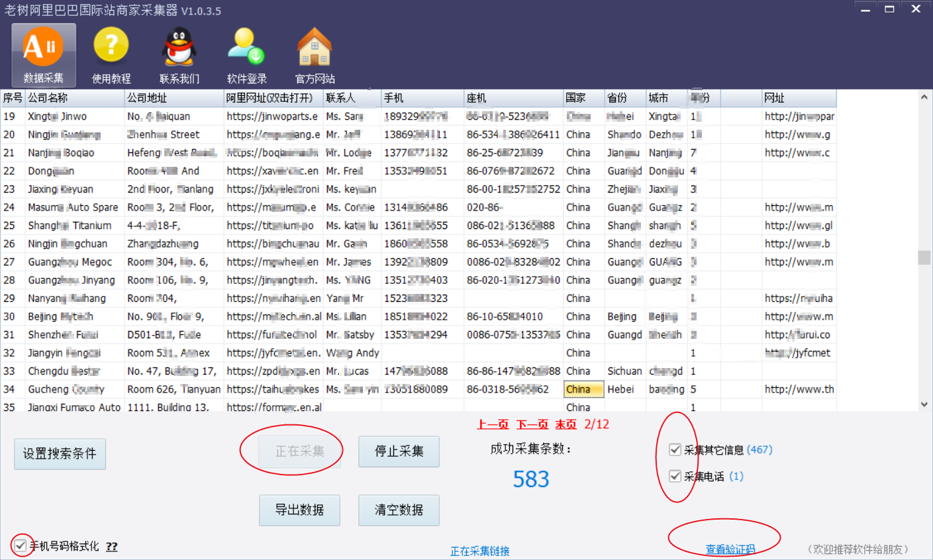
Task: Select company cell 'Shanghai Titanium'
Action: [75, 226]
